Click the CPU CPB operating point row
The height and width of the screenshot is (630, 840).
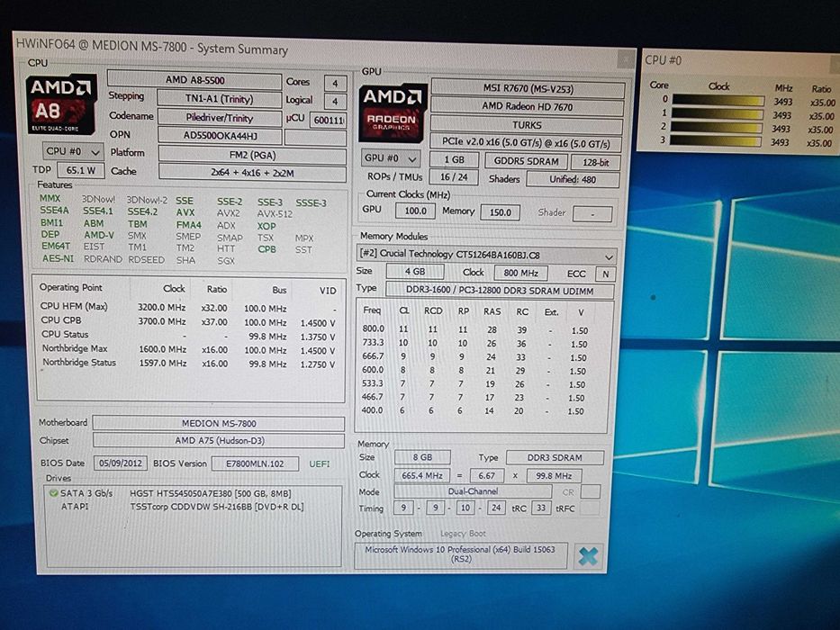(188, 321)
